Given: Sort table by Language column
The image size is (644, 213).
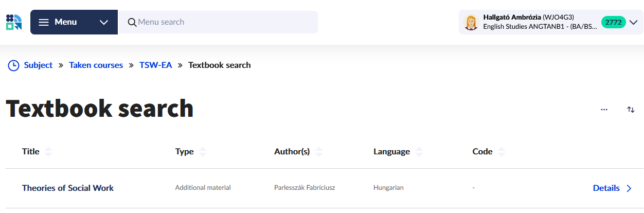Looking at the screenshot, I should (419, 152).
